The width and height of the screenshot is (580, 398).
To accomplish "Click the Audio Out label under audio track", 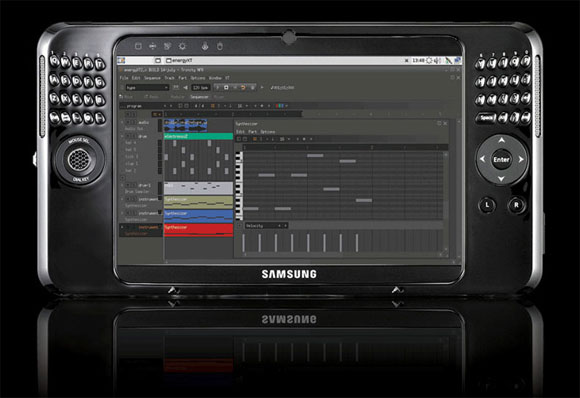I will [134, 128].
